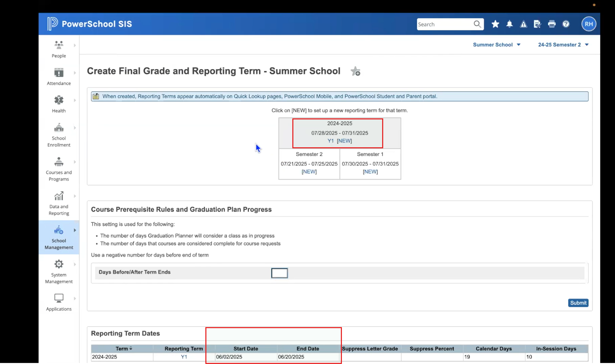Click the favorites star icon in header
615x364 pixels.
(495, 24)
